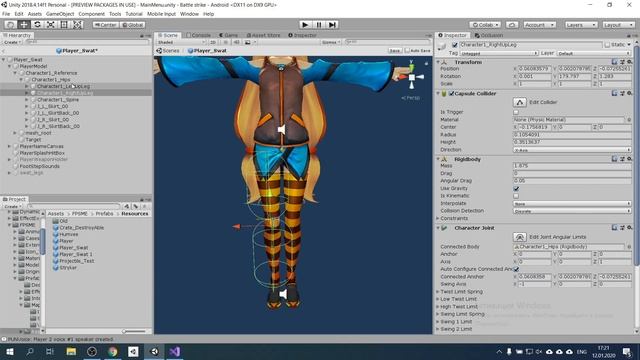Click Edit Collider icon button
Screen dimensions: 640x360
519,102
